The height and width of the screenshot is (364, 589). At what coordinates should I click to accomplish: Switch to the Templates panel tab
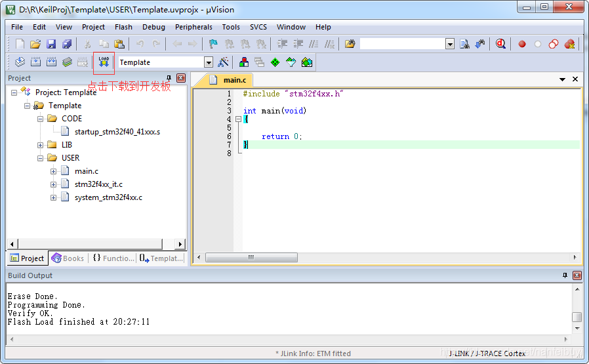tap(161, 258)
